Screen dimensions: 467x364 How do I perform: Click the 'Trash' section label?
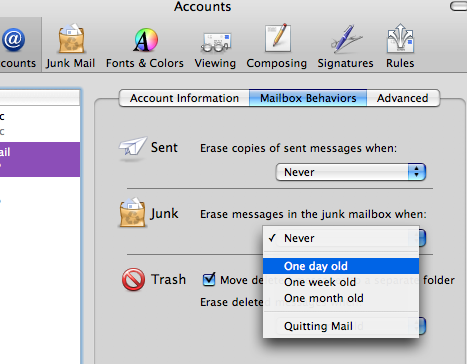168,279
